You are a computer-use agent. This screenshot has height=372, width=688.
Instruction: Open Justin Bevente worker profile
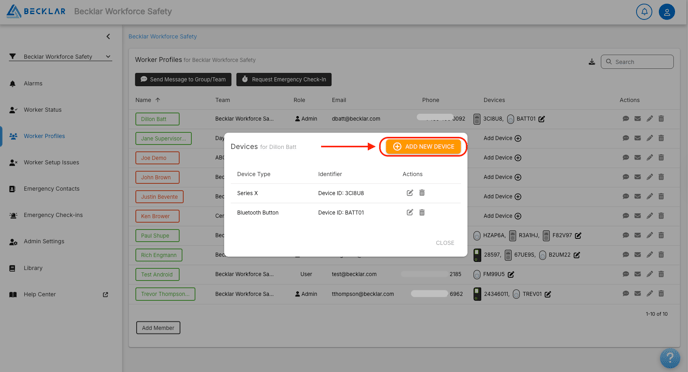coord(159,197)
